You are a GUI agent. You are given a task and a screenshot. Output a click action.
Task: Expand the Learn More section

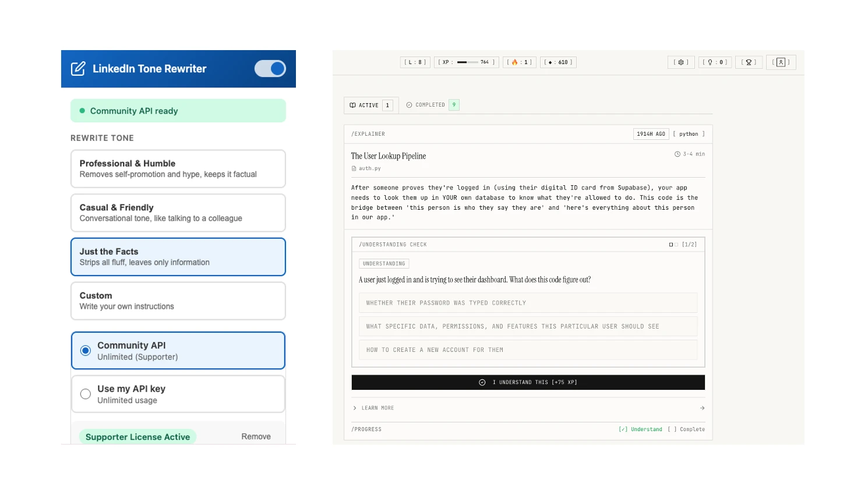pos(377,408)
